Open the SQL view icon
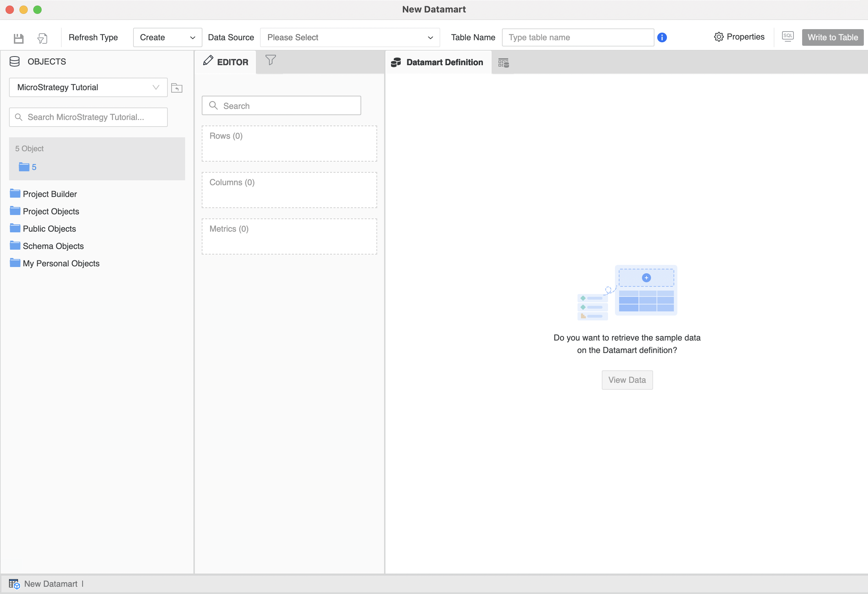The height and width of the screenshot is (594, 868). coord(787,37)
